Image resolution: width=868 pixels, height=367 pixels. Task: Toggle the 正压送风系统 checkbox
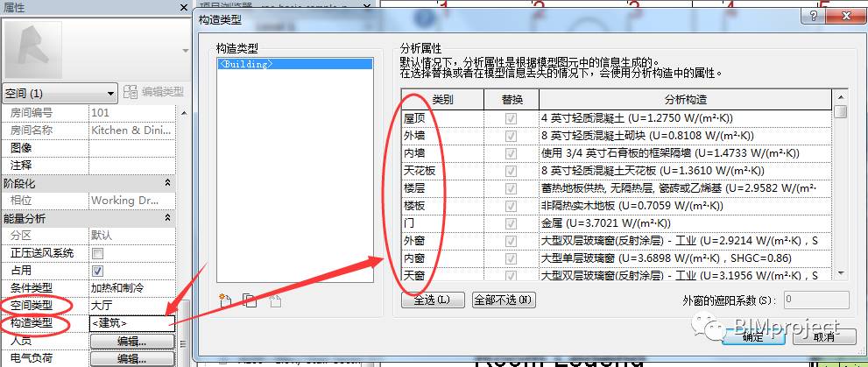pos(97,253)
